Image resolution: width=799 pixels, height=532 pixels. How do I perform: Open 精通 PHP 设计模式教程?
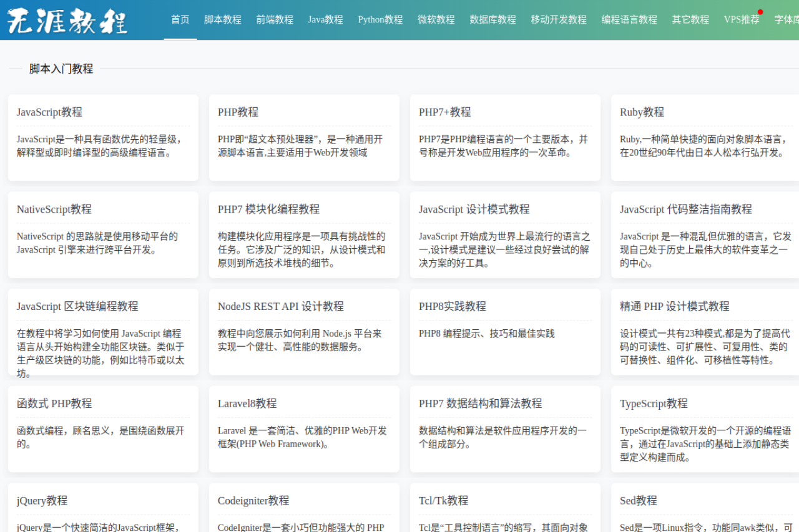675,306
